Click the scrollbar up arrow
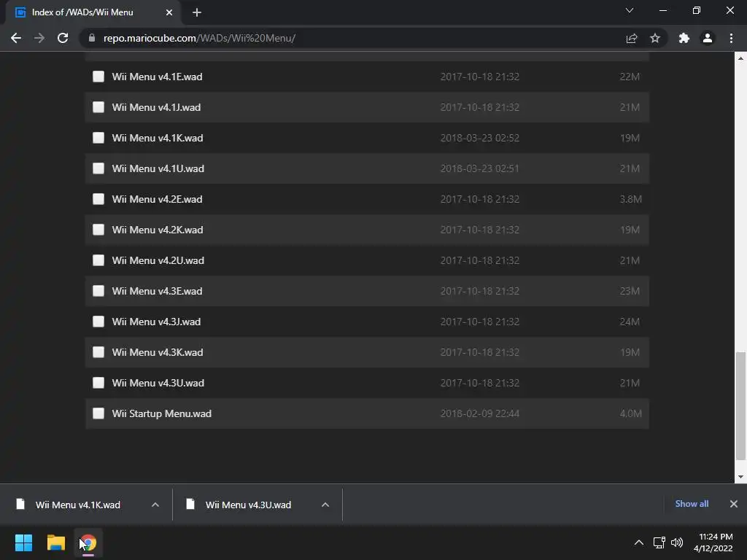This screenshot has height=560, width=747. click(740, 58)
